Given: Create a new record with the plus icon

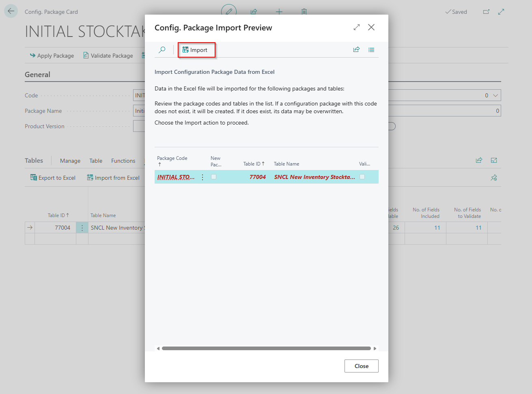Looking at the screenshot, I should (x=279, y=12).
